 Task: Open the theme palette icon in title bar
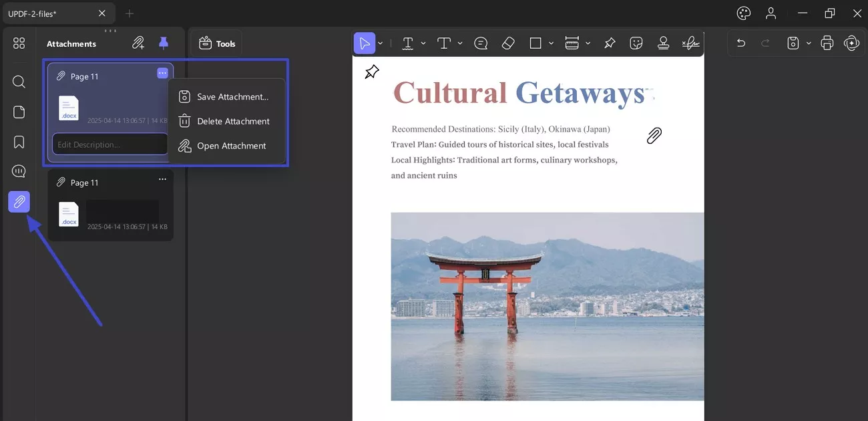[x=744, y=13]
